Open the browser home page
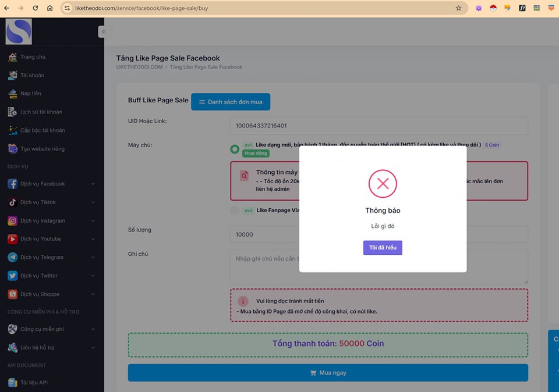Viewport: 559px width, 392px height. pyautogui.click(x=50, y=8)
